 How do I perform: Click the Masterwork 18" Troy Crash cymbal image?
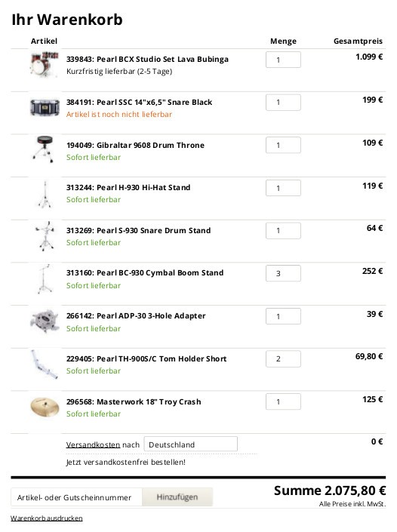pyautogui.click(x=45, y=407)
